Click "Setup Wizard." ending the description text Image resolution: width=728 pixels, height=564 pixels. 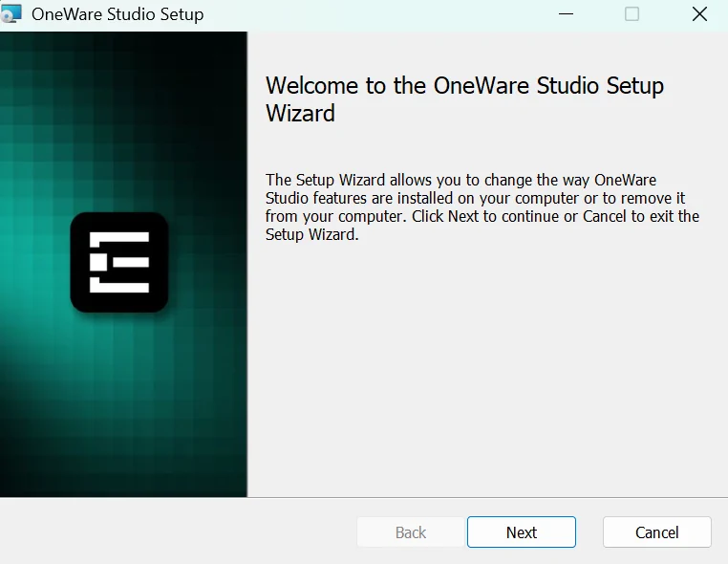[x=311, y=234]
